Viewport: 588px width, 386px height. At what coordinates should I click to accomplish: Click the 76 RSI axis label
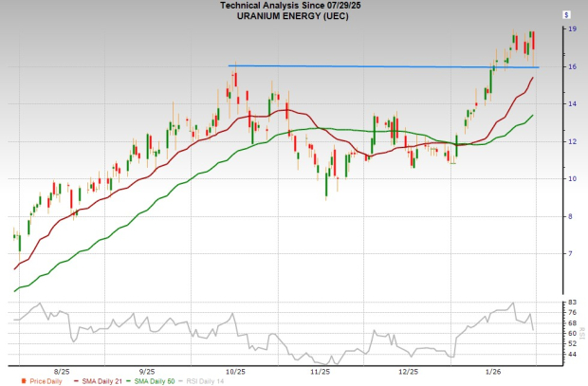coord(573,312)
